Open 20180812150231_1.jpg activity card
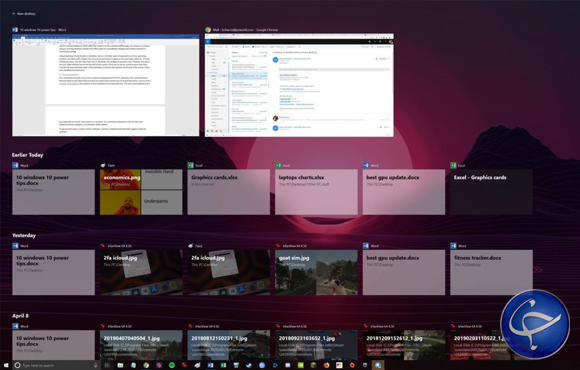The width and height of the screenshot is (580, 370). point(229,345)
